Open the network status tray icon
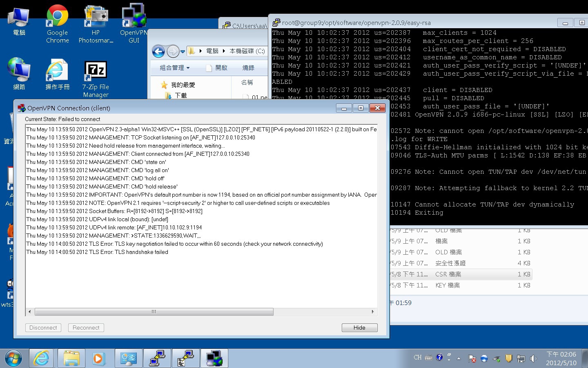The width and height of the screenshot is (588, 368). tap(521, 359)
